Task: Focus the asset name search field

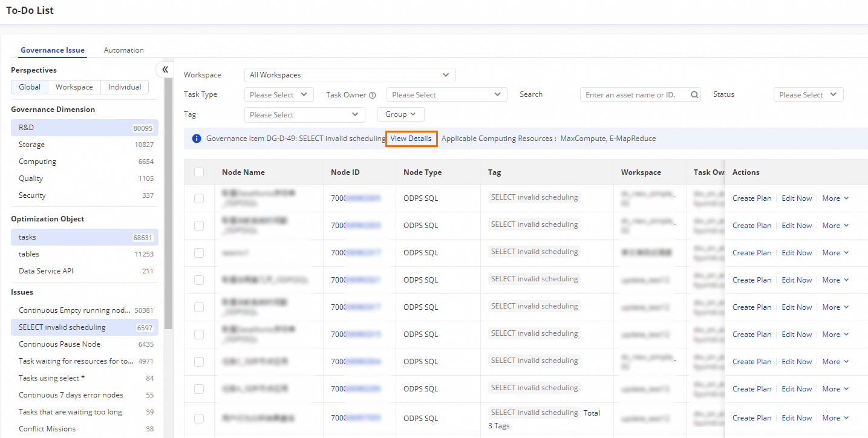Action: pyautogui.click(x=635, y=95)
